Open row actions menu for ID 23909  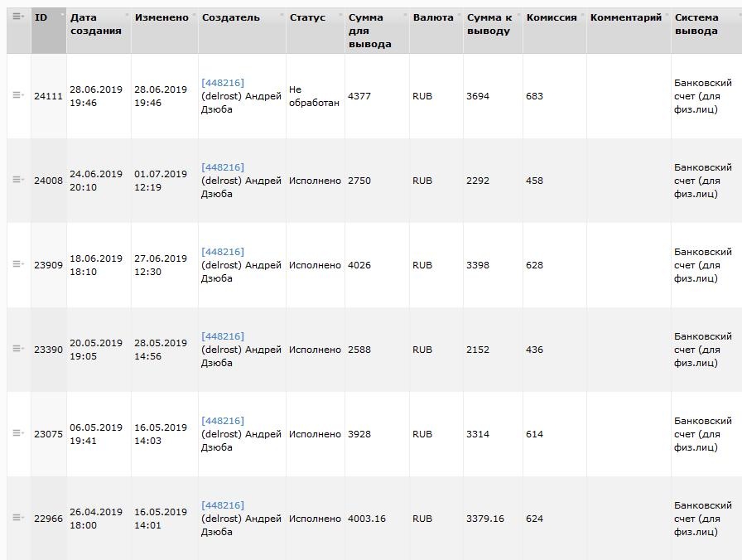pos(17,264)
